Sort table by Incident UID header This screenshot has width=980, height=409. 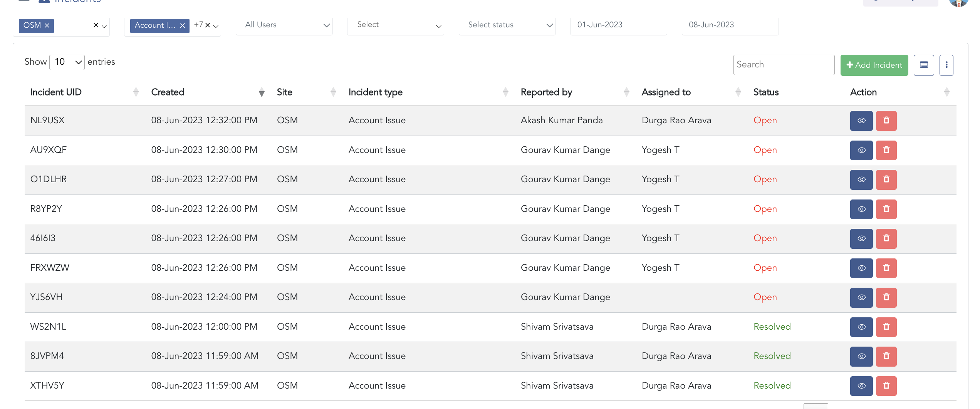56,92
